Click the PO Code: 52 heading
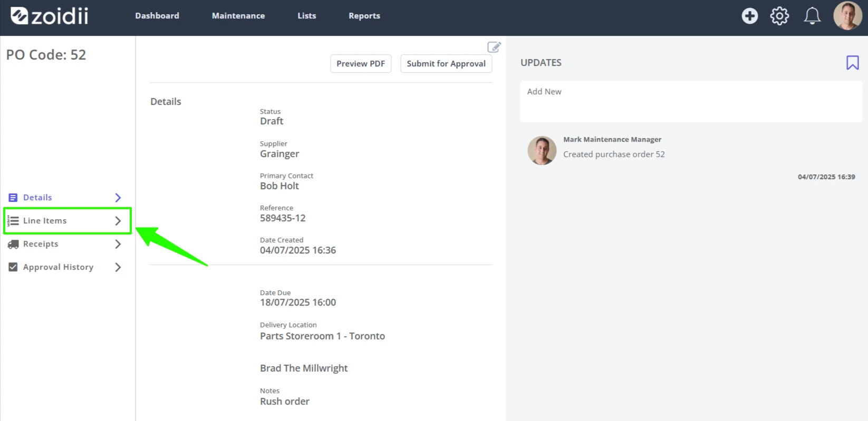868x421 pixels. [46, 55]
